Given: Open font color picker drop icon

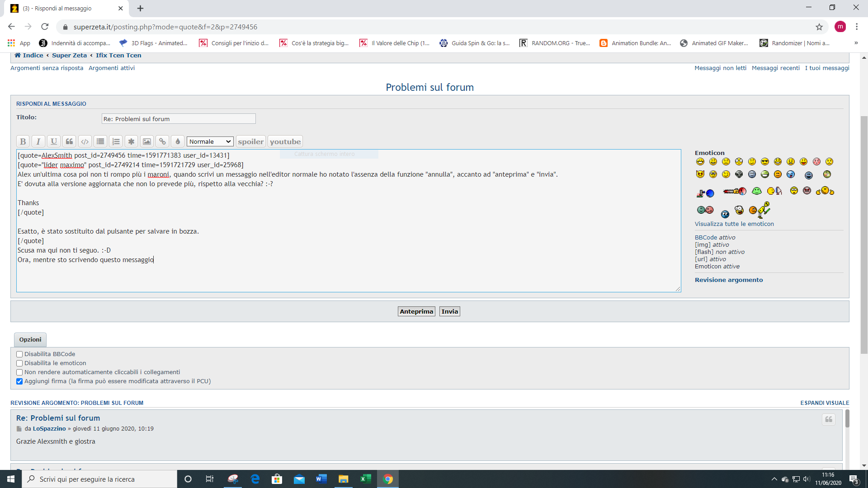Looking at the screenshot, I should click(x=178, y=141).
